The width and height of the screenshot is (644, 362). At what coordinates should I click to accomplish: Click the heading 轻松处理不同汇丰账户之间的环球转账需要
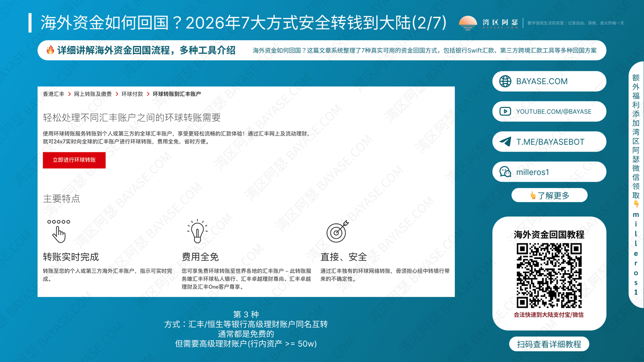pos(132,117)
